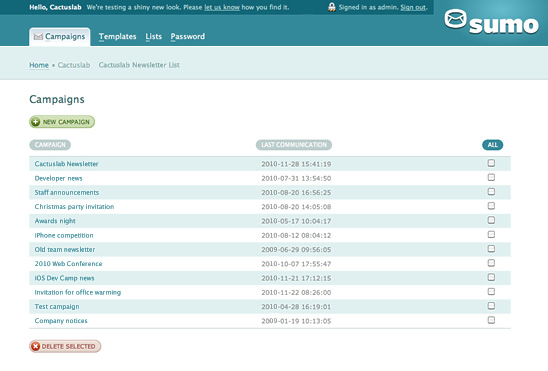
Task: Click date 2010-08-20 16:56:25
Action: (x=296, y=193)
